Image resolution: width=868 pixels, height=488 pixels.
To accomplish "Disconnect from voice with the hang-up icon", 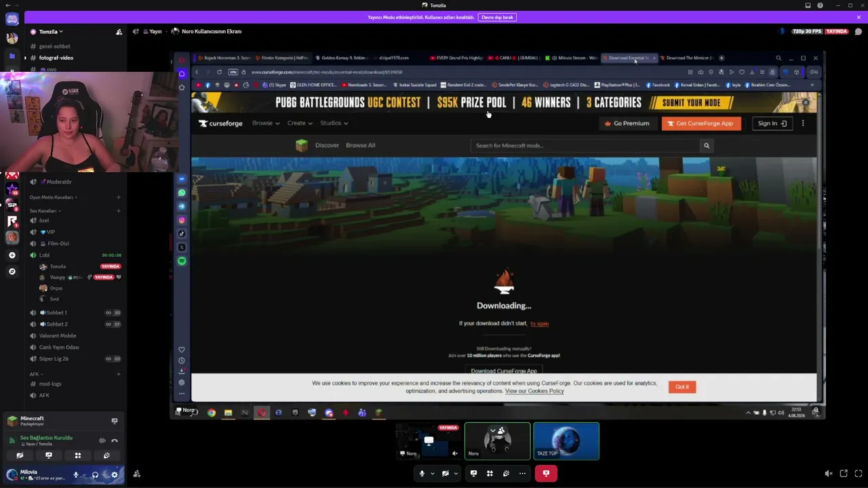I will [x=115, y=441].
